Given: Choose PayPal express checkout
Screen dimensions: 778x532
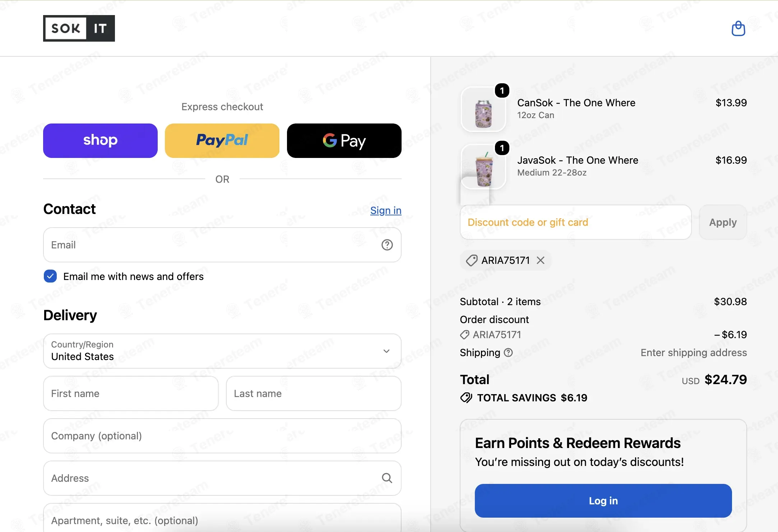Looking at the screenshot, I should point(222,141).
